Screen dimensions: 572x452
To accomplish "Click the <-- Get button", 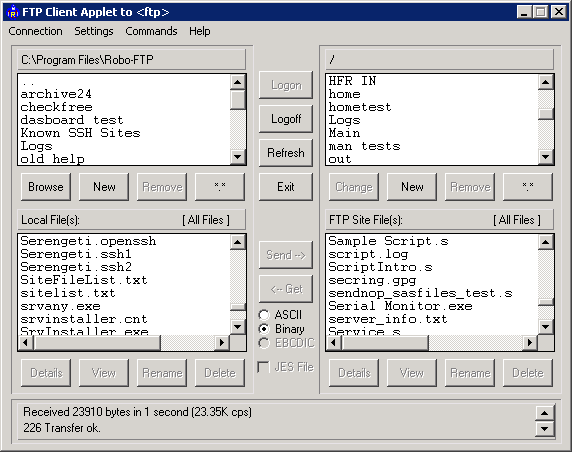I will click(286, 289).
